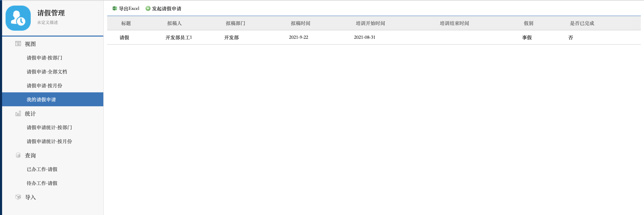
Task: Click the 未定义描述 subtitle text
Action: [47, 22]
